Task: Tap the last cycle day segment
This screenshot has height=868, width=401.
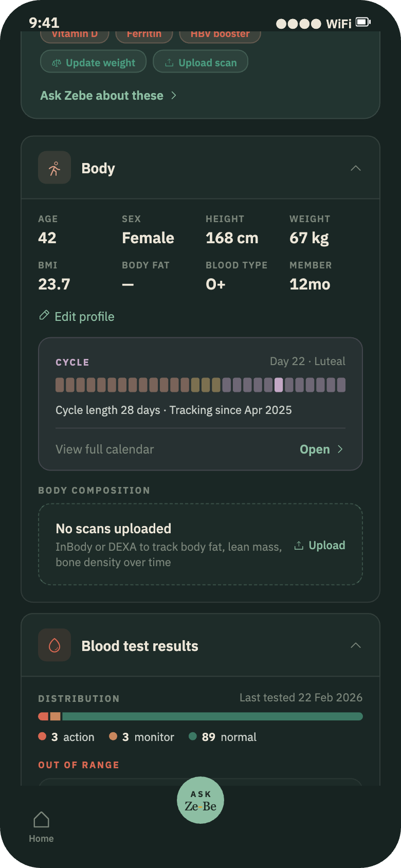Action: pyautogui.click(x=341, y=385)
